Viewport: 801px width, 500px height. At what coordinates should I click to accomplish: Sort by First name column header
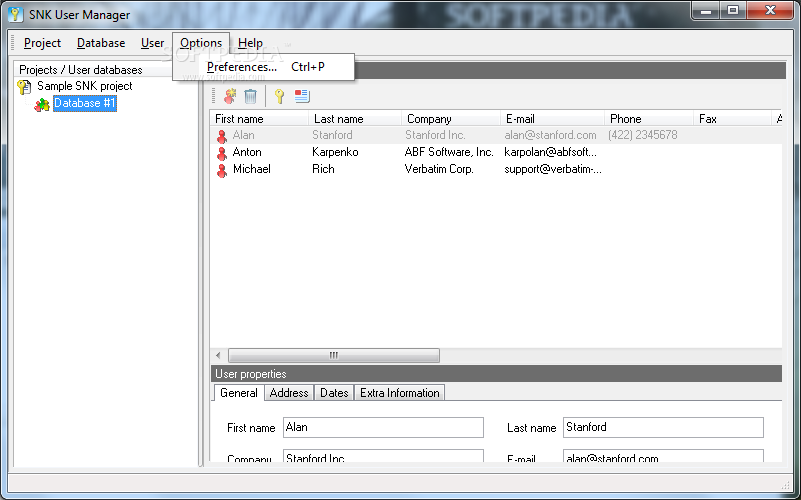tap(259, 119)
